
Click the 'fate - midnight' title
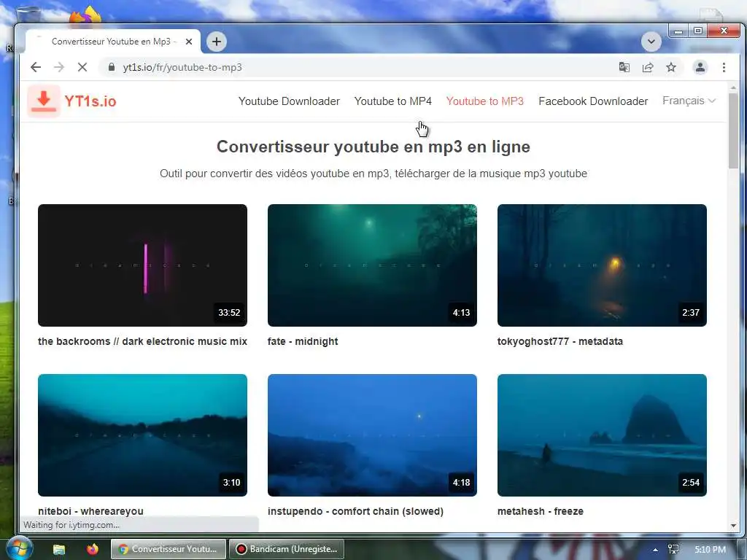pos(303,341)
